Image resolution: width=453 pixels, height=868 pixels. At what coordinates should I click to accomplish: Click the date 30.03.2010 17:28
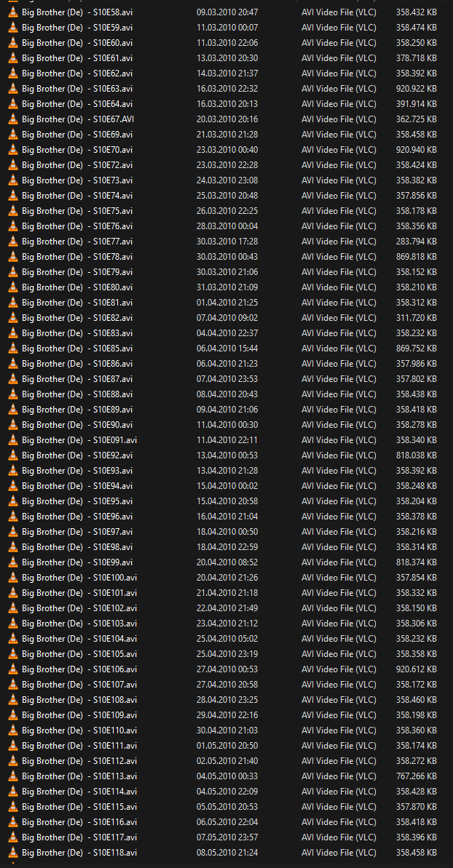click(227, 242)
